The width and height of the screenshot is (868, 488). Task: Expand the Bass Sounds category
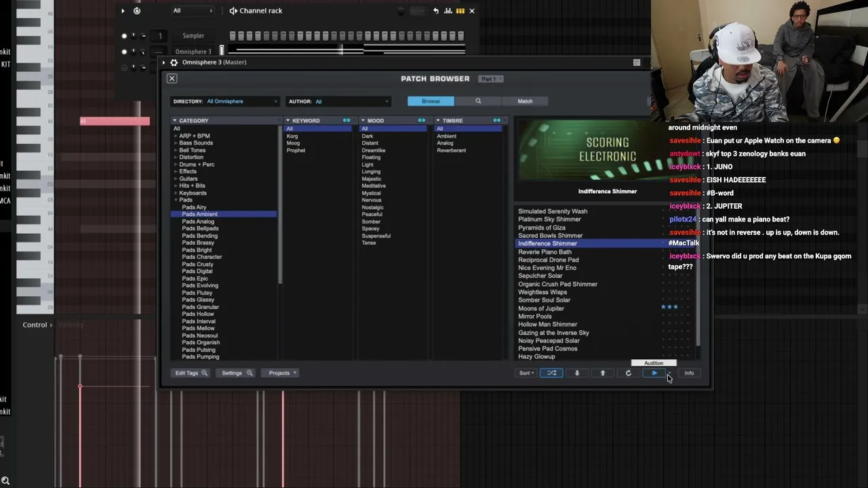[x=176, y=143]
